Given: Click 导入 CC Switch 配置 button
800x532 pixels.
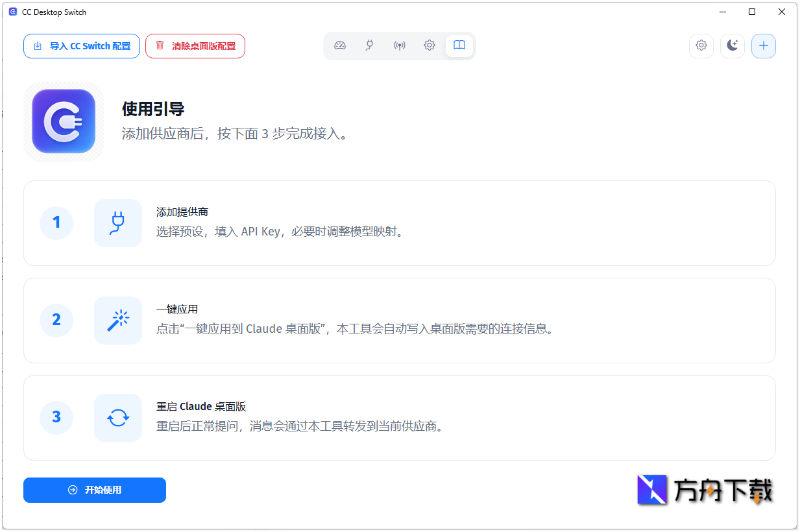Looking at the screenshot, I should [x=82, y=46].
